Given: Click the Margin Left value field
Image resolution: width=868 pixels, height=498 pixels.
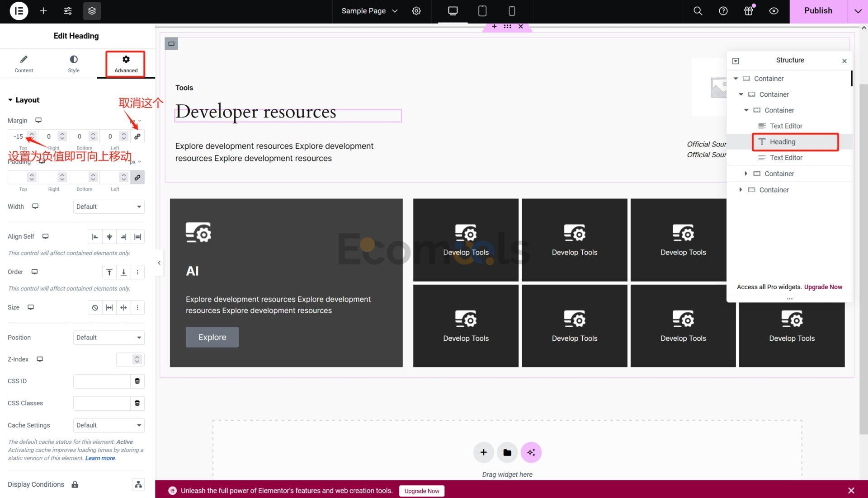Looking at the screenshot, I should [x=110, y=136].
